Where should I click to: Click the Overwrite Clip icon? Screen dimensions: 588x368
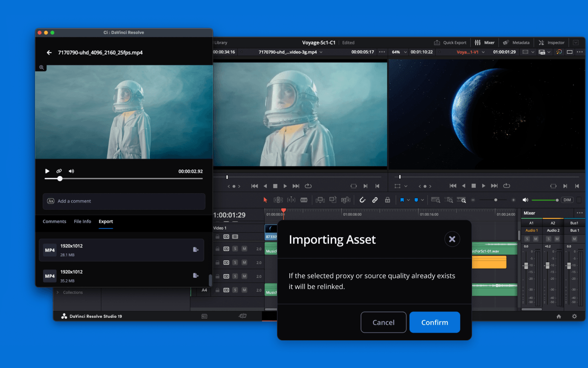(333, 200)
